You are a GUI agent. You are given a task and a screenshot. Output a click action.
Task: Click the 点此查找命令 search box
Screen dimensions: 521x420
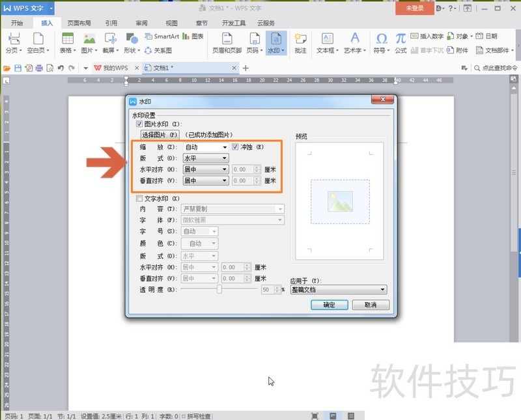[496, 68]
